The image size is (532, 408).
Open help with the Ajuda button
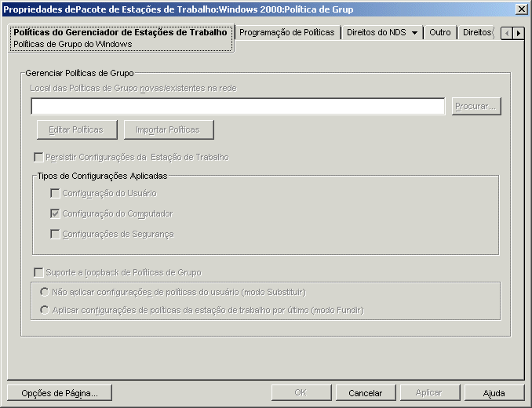point(494,393)
